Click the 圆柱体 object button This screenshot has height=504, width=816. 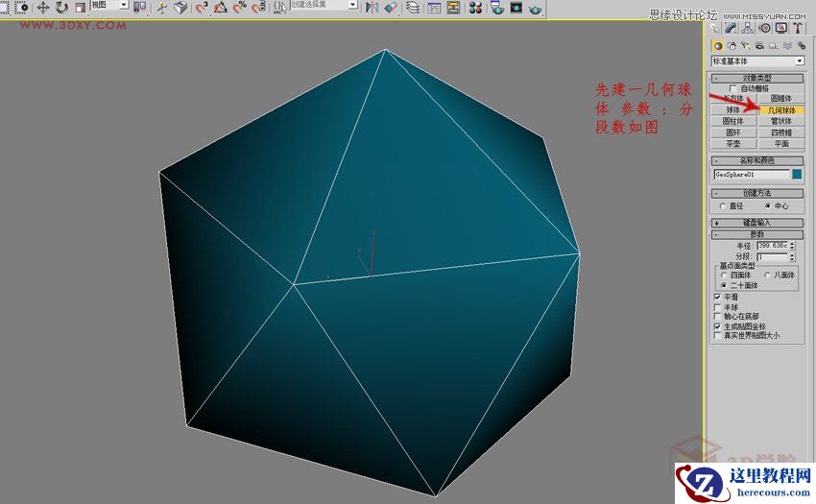coord(733,121)
